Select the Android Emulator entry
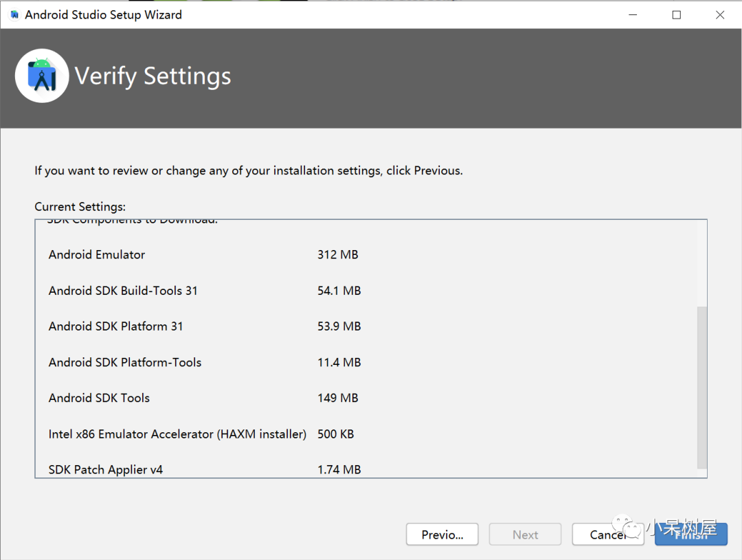This screenshot has width=742, height=560. [x=97, y=255]
